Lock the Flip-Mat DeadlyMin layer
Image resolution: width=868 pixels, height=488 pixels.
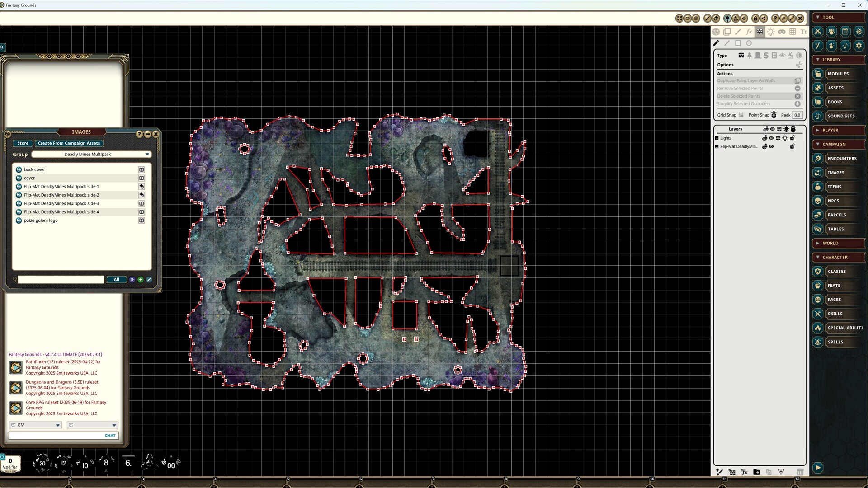coord(792,146)
